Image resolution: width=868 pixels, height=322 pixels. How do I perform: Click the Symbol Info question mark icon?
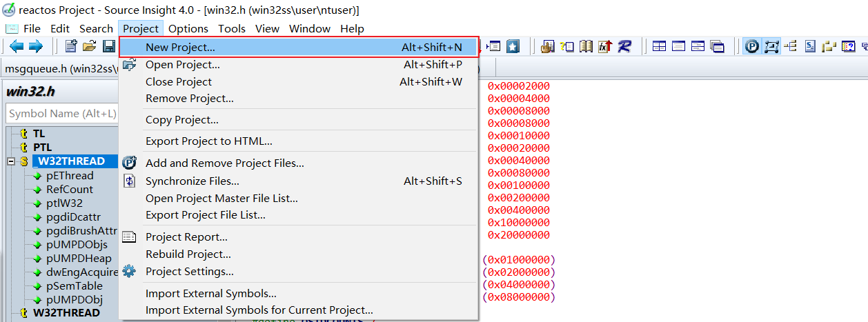click(567, 46)
